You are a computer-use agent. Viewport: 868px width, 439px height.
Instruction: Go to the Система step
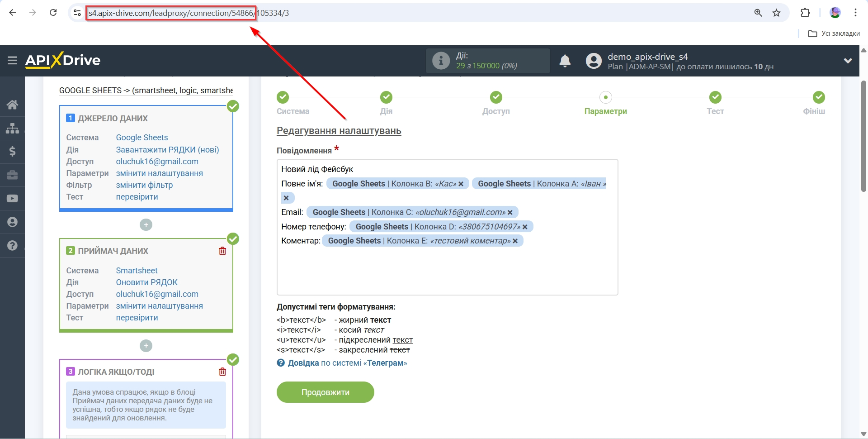click(x=283, y=97)
